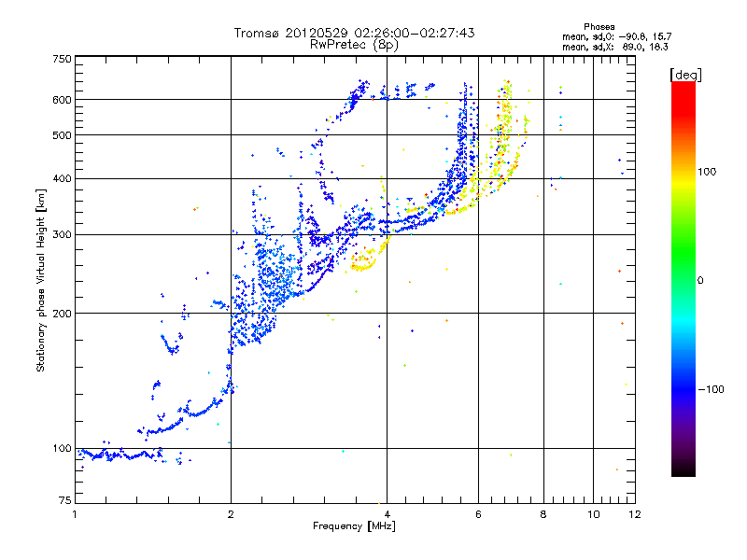Click the y-axis tick label '200'

pyautogui.click(x=62, y=314)
